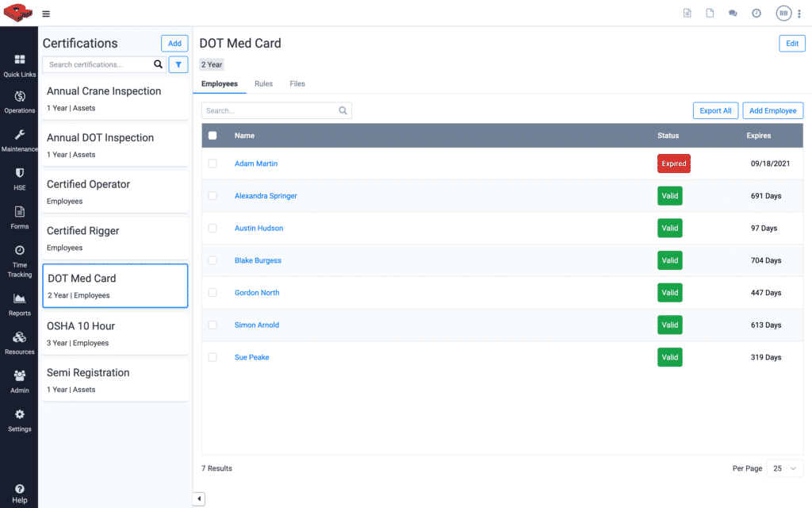
Task: Open Sue Peake employee link
Action: pyautogui.click(x=251, y=357)
